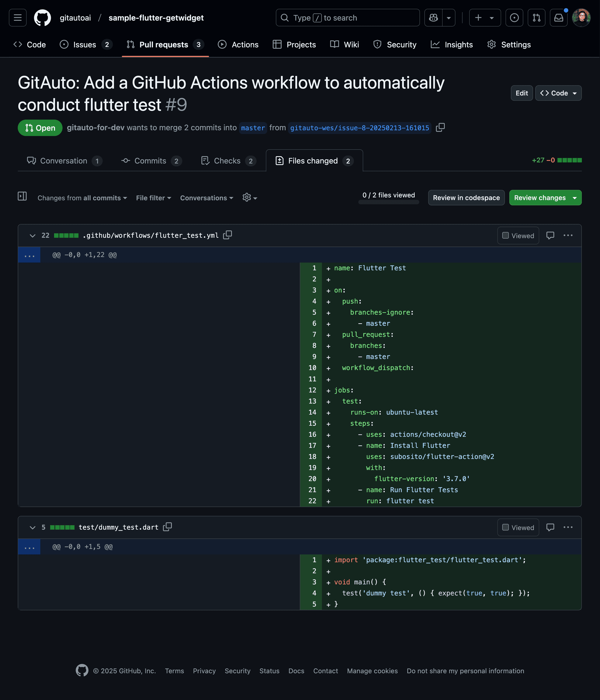This screenshot has width=600, height=700.
Task: Collapse the flutter_test.yml diff
Action: (x=32, y=236)
